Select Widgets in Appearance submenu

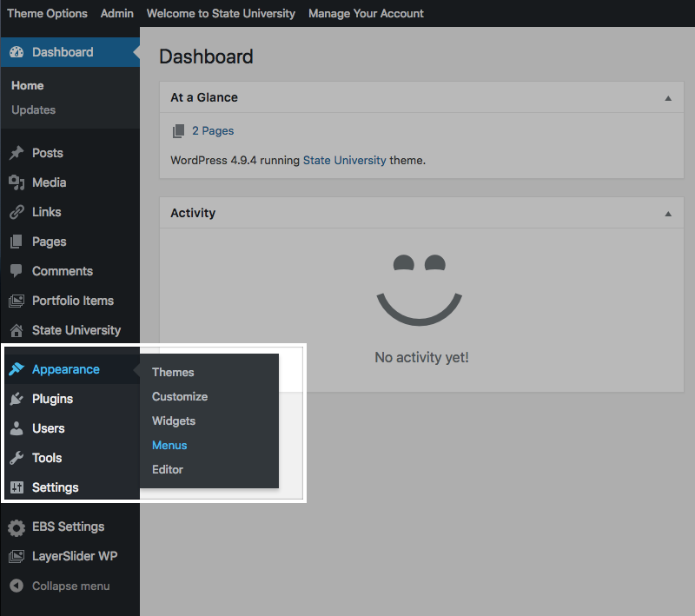[173, 421]
